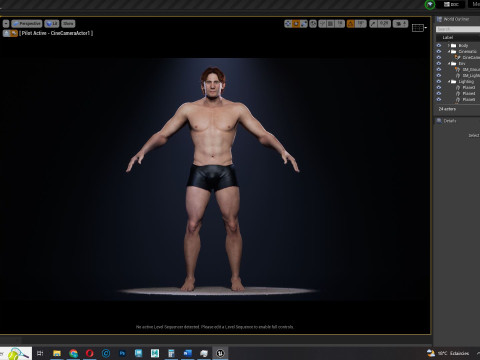Open scale snap value dropdown
This screenshot has width=480, height=360.
pyautogui.click(x=384, y=24)
